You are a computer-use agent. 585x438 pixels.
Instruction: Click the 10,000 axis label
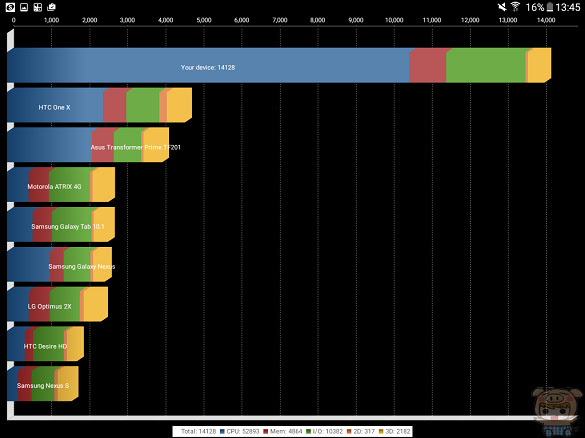pos(394,20)
